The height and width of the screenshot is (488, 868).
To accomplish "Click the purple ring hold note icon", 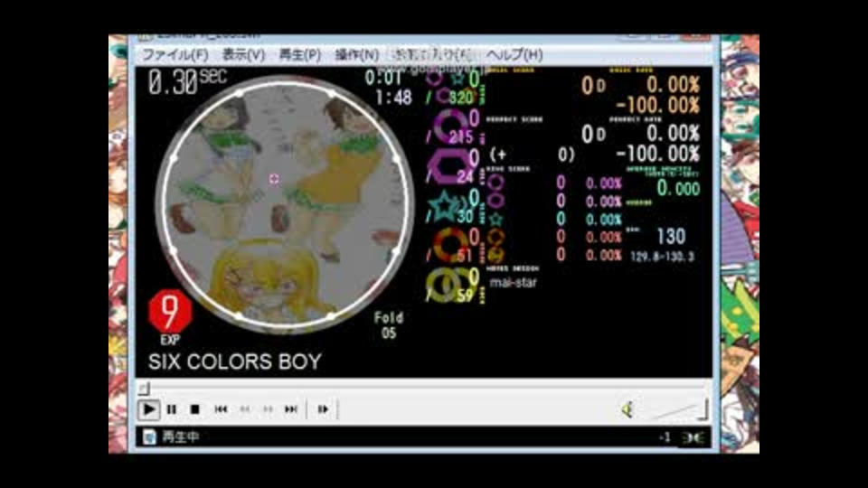I will (x=450, y=127).
